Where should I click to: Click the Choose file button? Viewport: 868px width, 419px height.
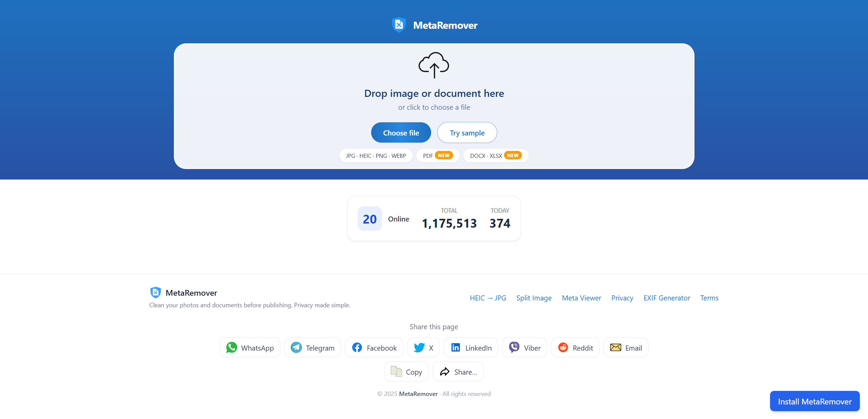click(x=401, y=132)
